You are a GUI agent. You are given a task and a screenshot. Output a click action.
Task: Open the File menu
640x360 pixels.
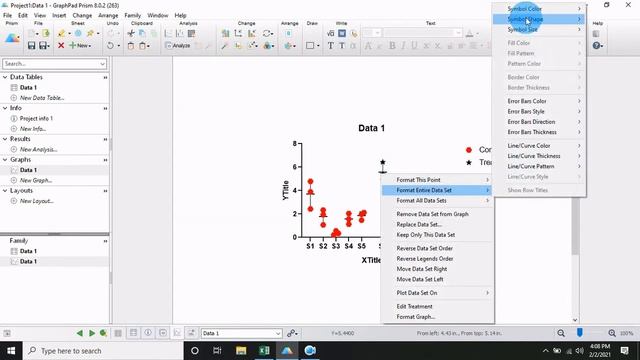(7, 15)
